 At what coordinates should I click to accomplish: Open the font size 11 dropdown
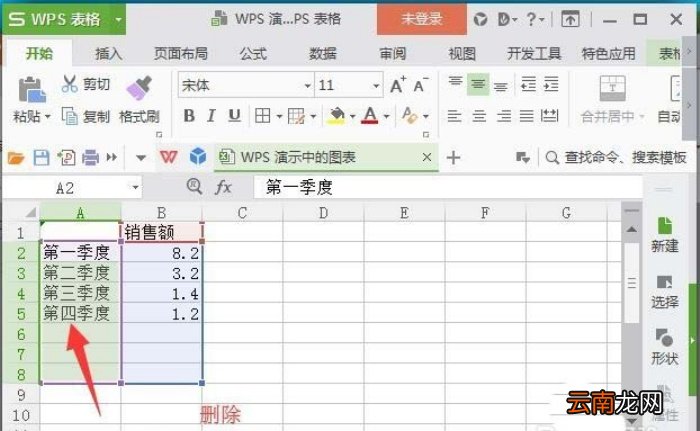pos(376,85)
